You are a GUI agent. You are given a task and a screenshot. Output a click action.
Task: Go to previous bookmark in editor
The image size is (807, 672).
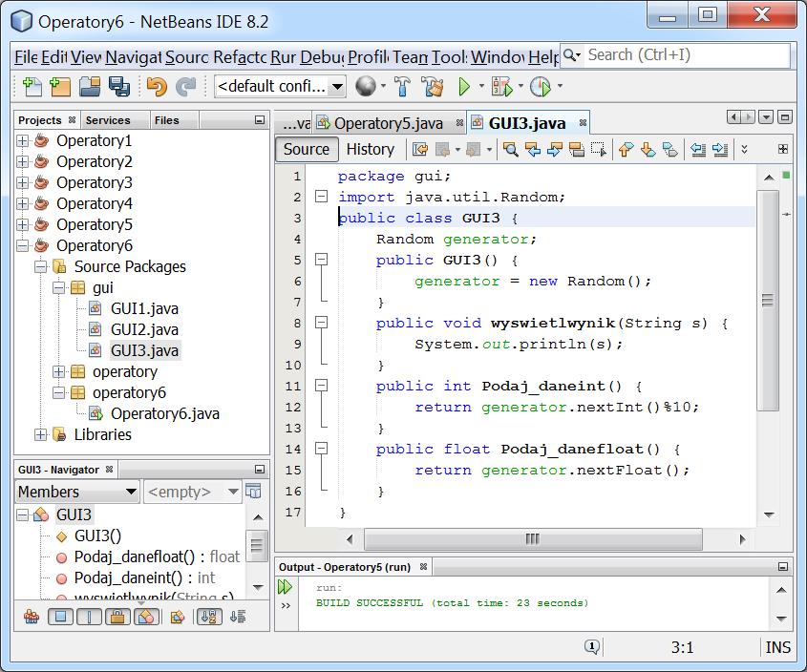click(x=626, y=149)
